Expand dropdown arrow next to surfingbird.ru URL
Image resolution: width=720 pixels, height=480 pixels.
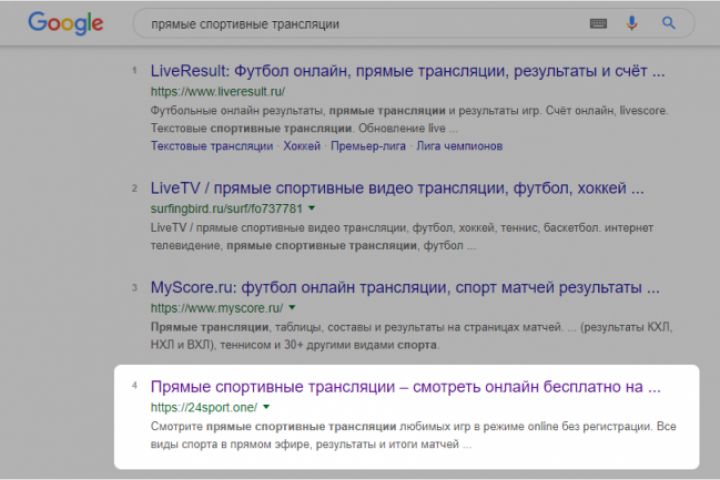pyautogui.click(x=312, y=208)
